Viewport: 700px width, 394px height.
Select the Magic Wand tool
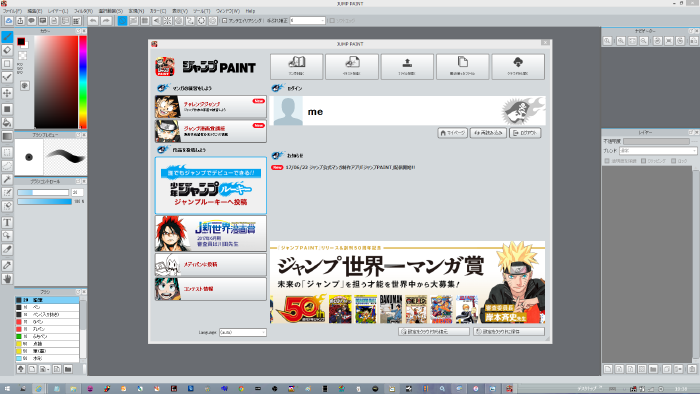click(7, 179)
